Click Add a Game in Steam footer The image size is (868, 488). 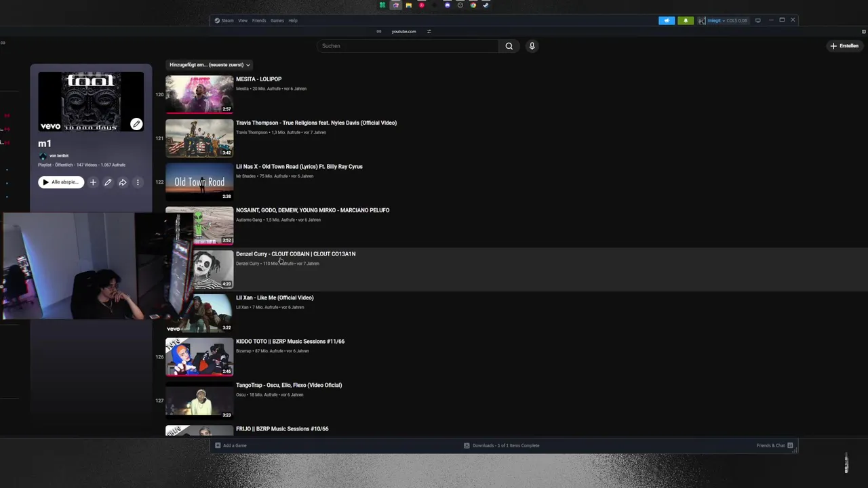coord(231,445)
